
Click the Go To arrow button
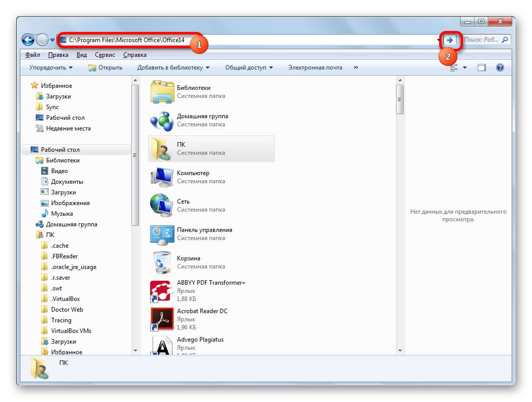(450, 40)
